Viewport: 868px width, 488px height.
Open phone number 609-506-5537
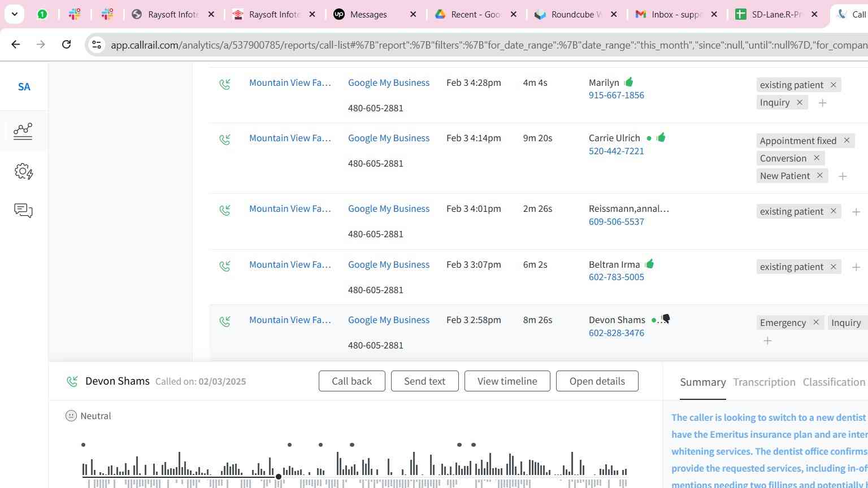(617, 221)
